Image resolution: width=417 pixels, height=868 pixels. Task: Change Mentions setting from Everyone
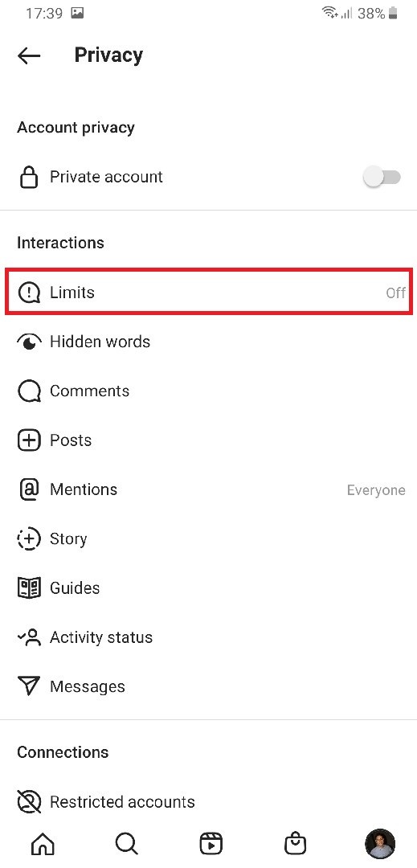209,490
